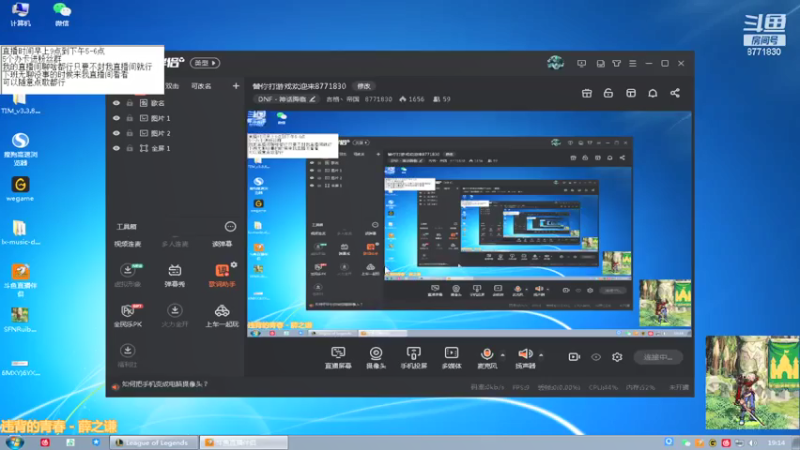
Task: Switch to the 读弹幕 tab
Action: pos(222,244)
